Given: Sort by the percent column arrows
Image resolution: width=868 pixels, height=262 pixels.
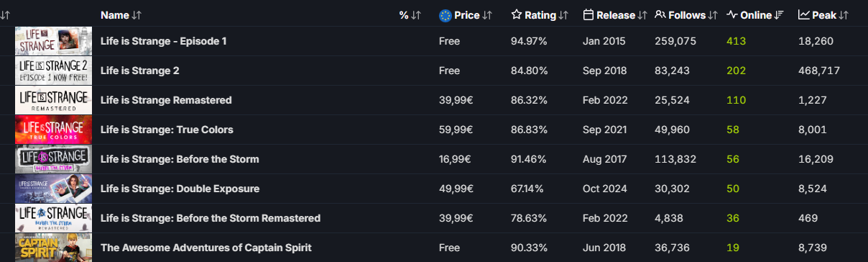Looking at the screenshot, I should 416,15.
